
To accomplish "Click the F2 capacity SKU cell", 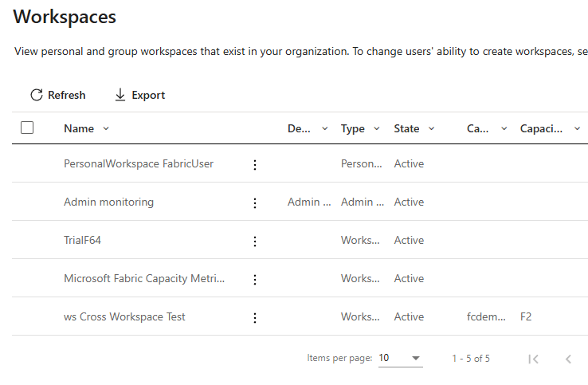I will (526, 316).
